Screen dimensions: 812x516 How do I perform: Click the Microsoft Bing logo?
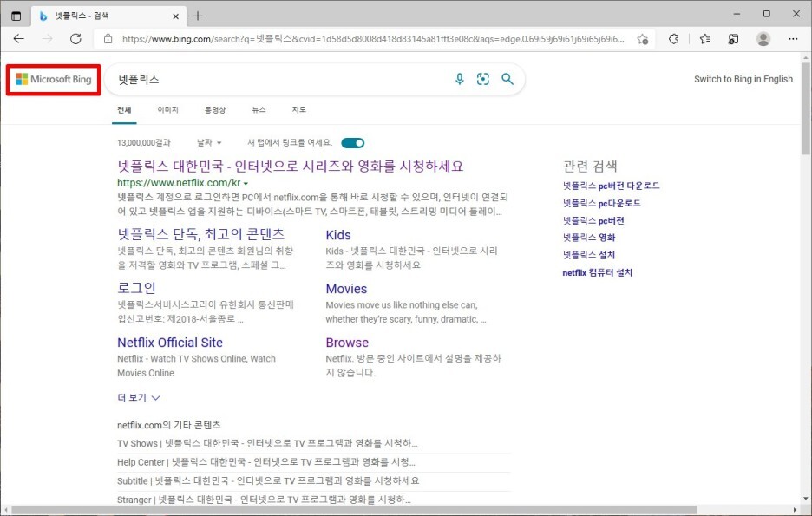(x=53, y=79)
